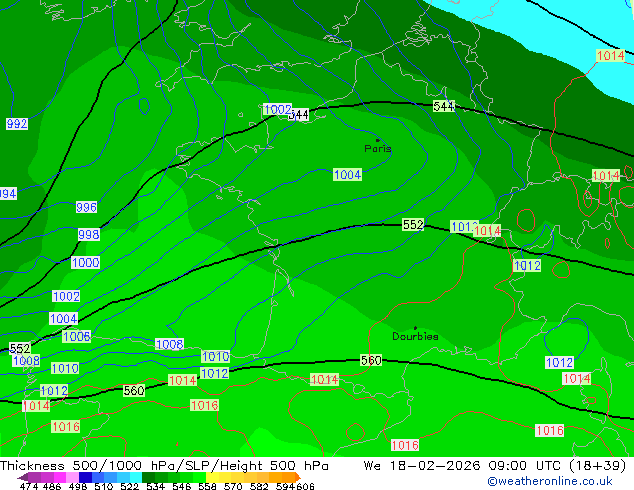The width and height of the screenshot is (634, 490).
Task: Pick the orange legend swatch above 594
Action: point(289,477)
